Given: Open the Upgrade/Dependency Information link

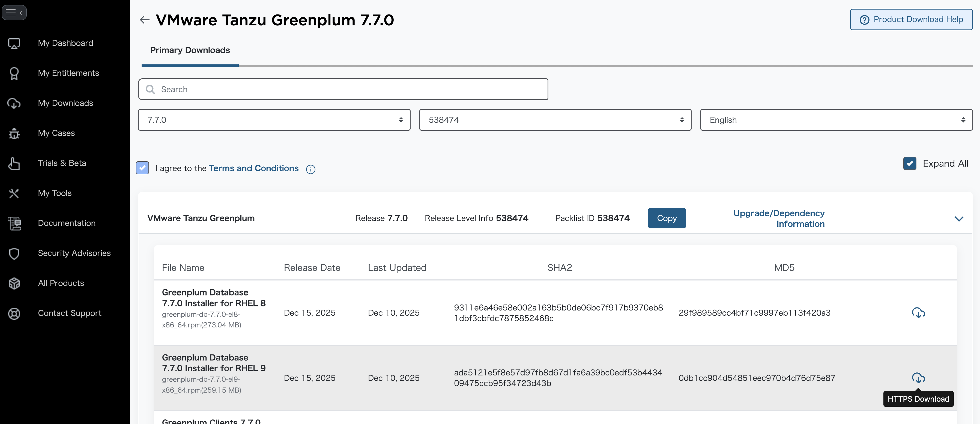Looking at the screenshot, I should [779, 219].
